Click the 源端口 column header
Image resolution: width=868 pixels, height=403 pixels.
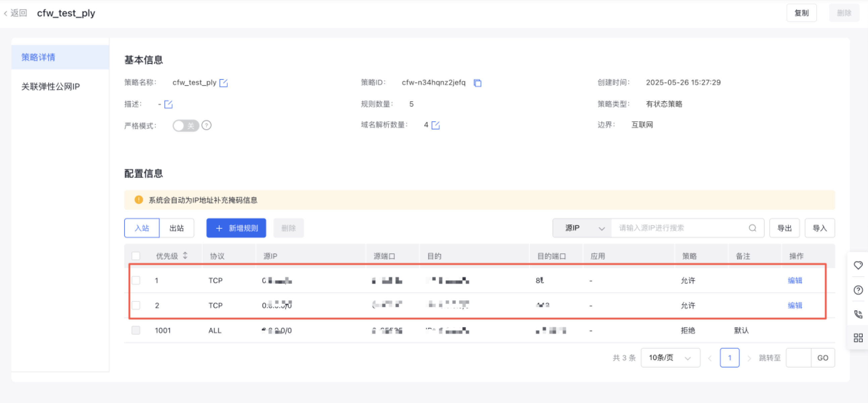384,256
